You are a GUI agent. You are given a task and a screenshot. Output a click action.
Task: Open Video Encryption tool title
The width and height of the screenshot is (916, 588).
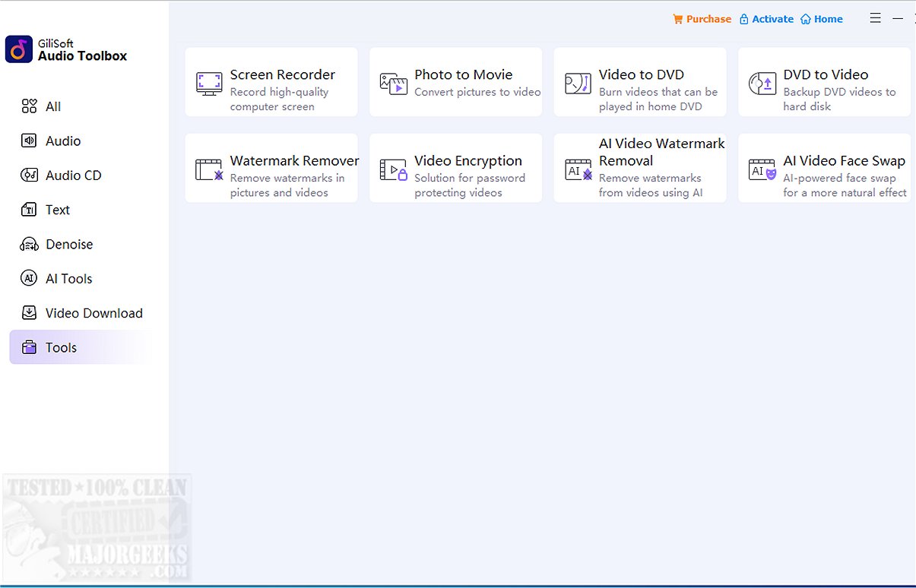468,160
